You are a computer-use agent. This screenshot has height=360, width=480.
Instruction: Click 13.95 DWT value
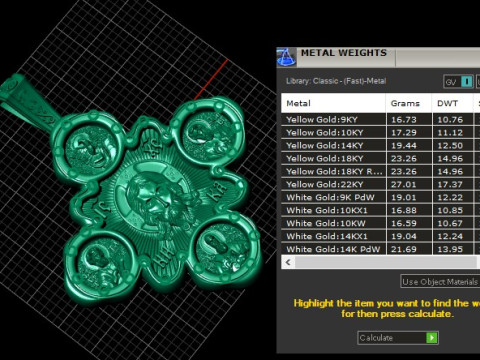[x=450, y=249]
